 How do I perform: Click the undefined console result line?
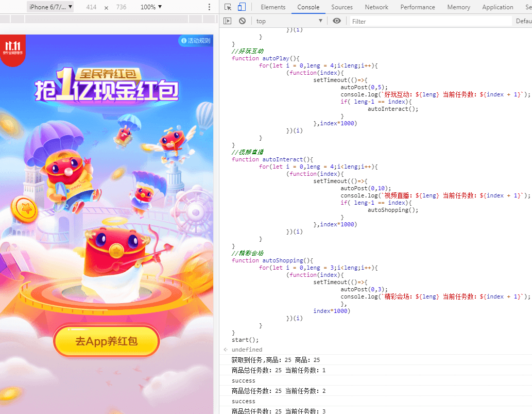point(247,350)
